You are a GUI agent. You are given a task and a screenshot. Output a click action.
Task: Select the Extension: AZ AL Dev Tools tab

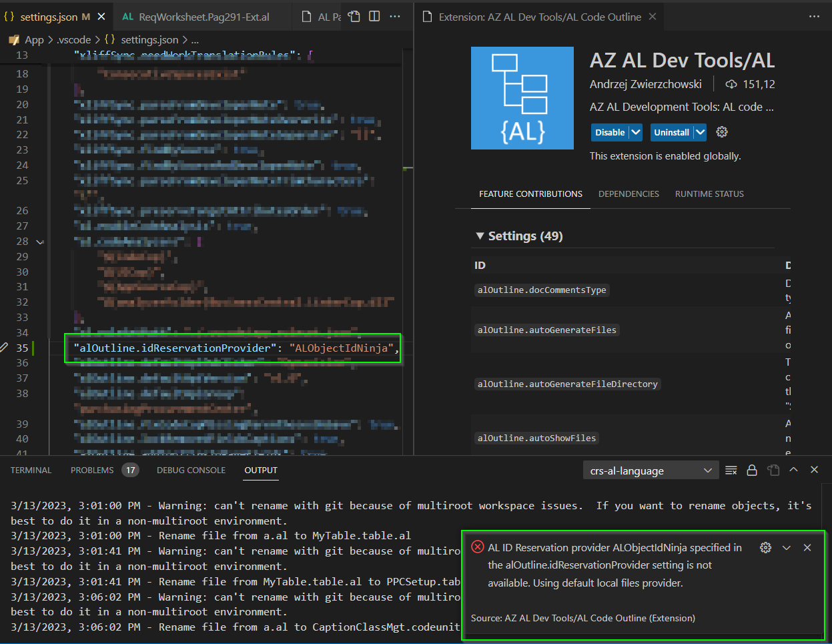pyautogui.click(x=540, y=17)
